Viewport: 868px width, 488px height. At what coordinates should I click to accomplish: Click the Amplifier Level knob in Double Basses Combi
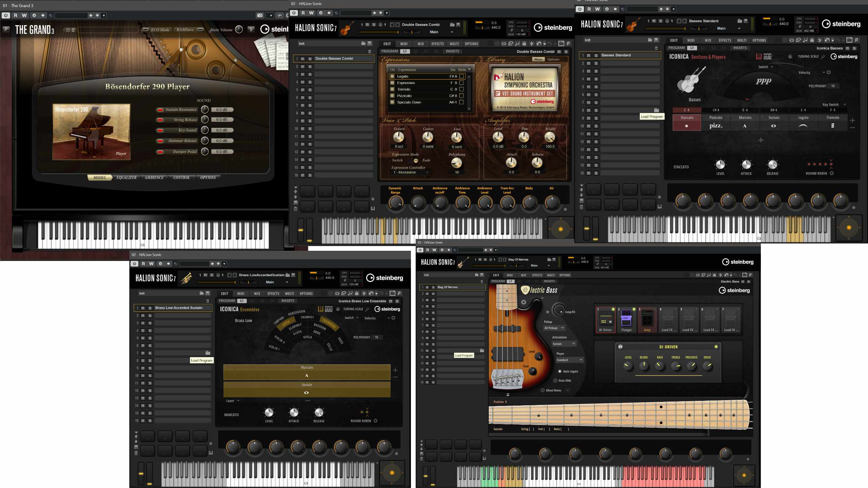coord(498,137)
